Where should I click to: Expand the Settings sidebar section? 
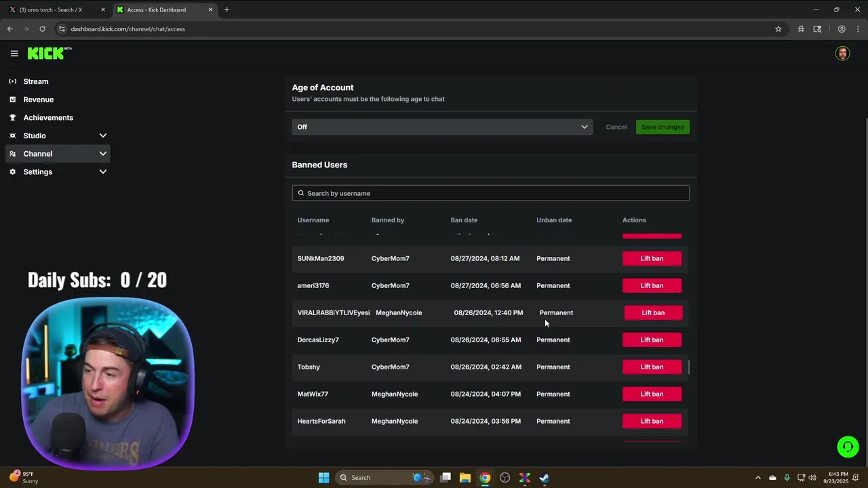[x=103, y=172]
